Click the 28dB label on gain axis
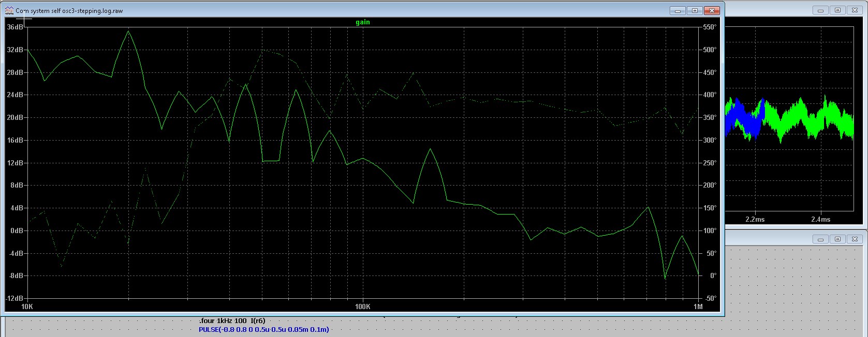Screen dimensions: 868x337 pos(15,72)
